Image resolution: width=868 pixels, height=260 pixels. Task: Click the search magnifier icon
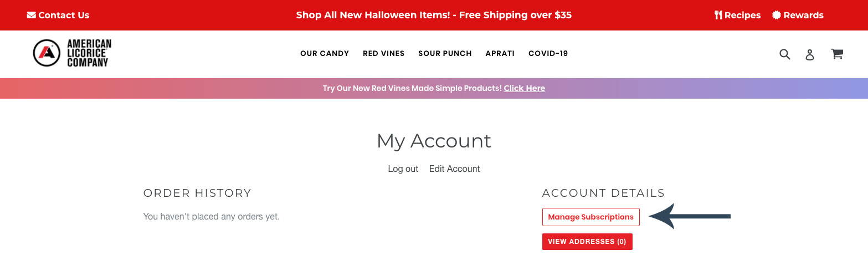point(784,54)
